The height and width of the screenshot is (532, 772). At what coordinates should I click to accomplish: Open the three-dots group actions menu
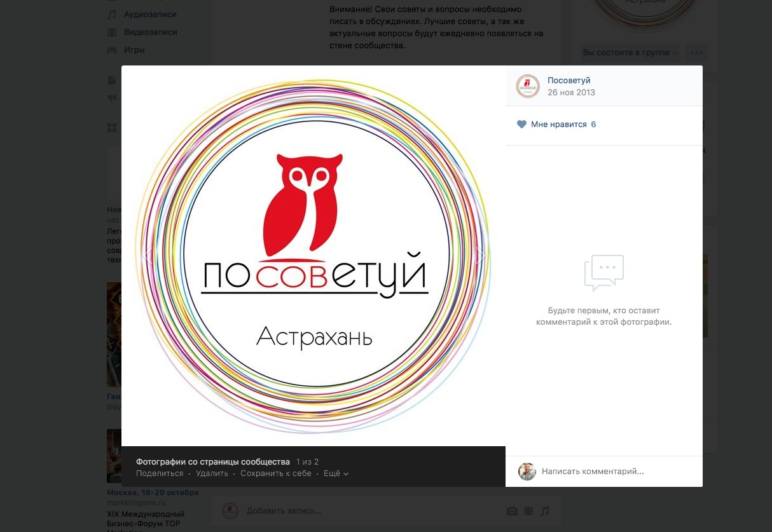tap(697, 53)
